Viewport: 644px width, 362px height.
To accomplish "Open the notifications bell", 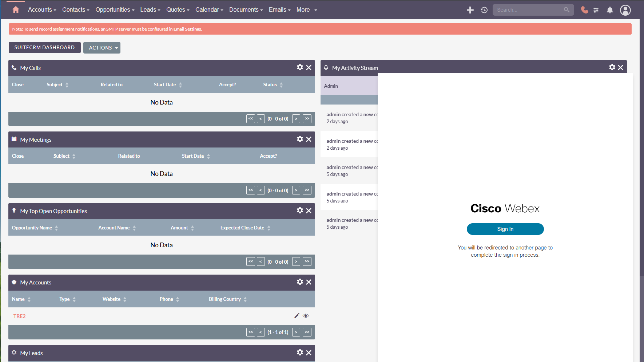I will click(610, 10).
